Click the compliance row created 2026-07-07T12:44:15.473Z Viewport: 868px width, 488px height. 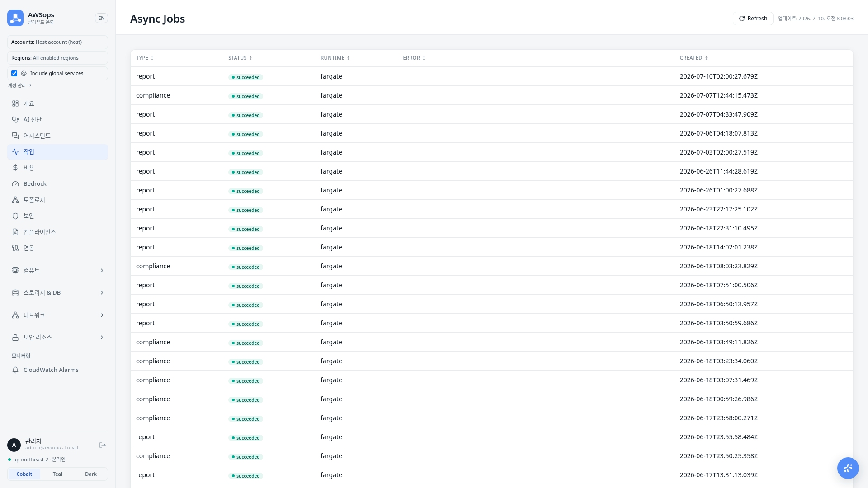pyautogui.click(x=491, y=95)
